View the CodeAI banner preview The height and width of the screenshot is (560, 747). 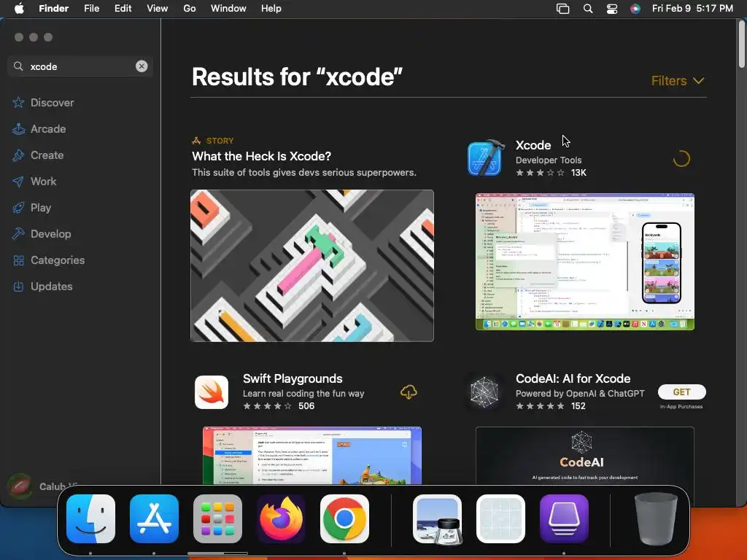[585, 455]
